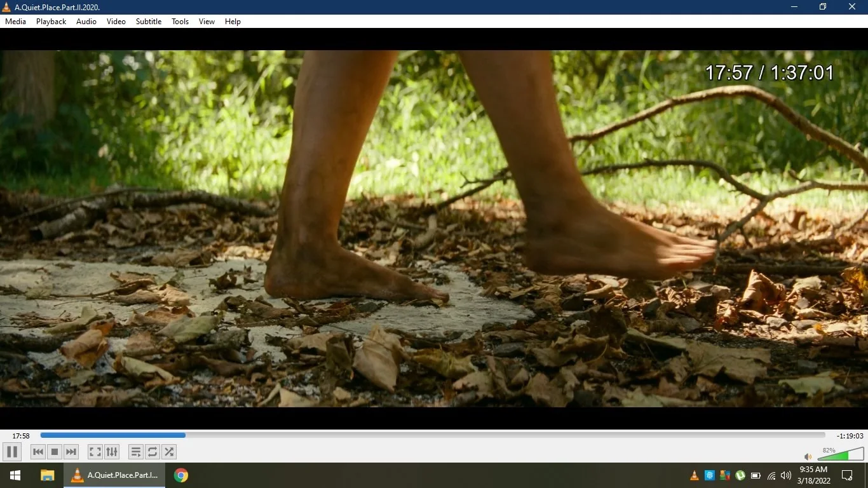Open the Tools menu

180,22
